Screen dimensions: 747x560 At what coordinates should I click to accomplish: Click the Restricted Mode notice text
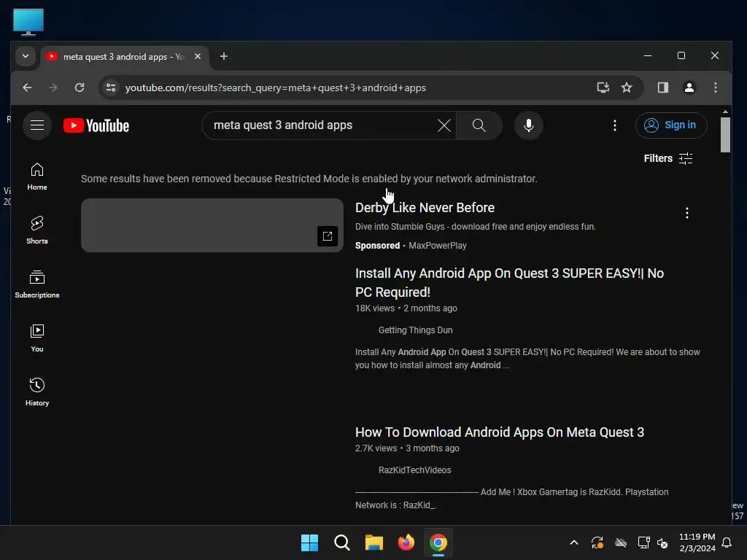click(x=309, y=179)
